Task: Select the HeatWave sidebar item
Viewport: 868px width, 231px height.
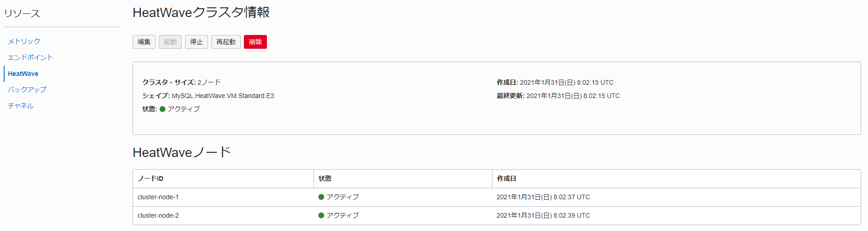Action: pos(23,74)
